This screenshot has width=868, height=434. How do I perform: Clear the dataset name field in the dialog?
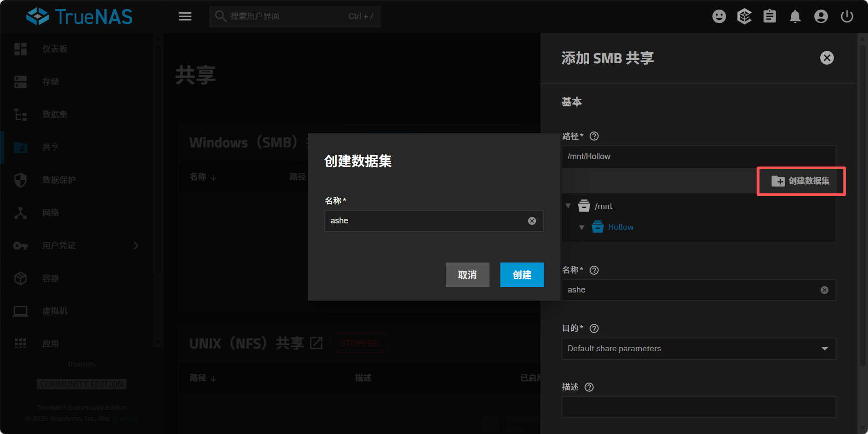[532, 221]
